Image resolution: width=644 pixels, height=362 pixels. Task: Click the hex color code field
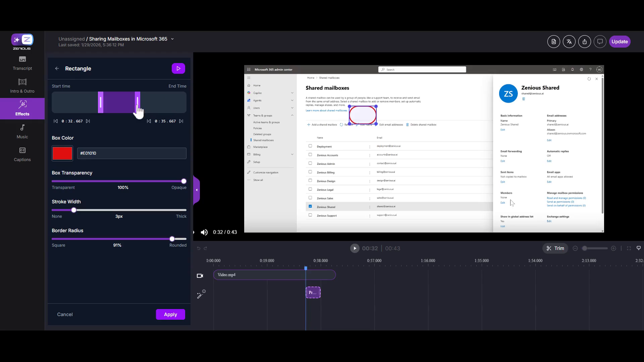(x=131, y=153)
